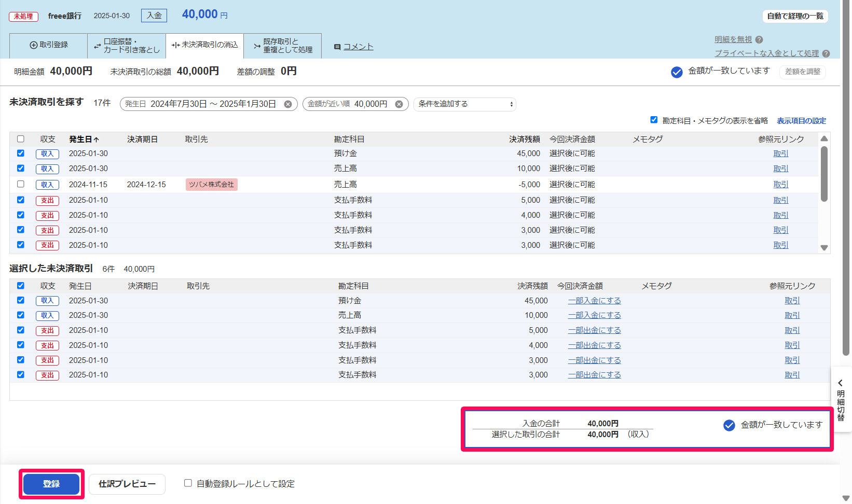Open 表示項目の設定 link

(801, 121)
